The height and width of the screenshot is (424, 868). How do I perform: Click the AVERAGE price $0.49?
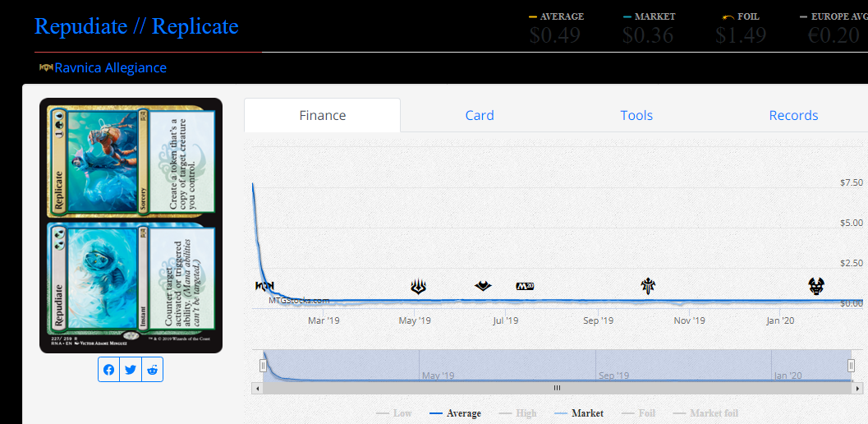click(x=554, y=35)
